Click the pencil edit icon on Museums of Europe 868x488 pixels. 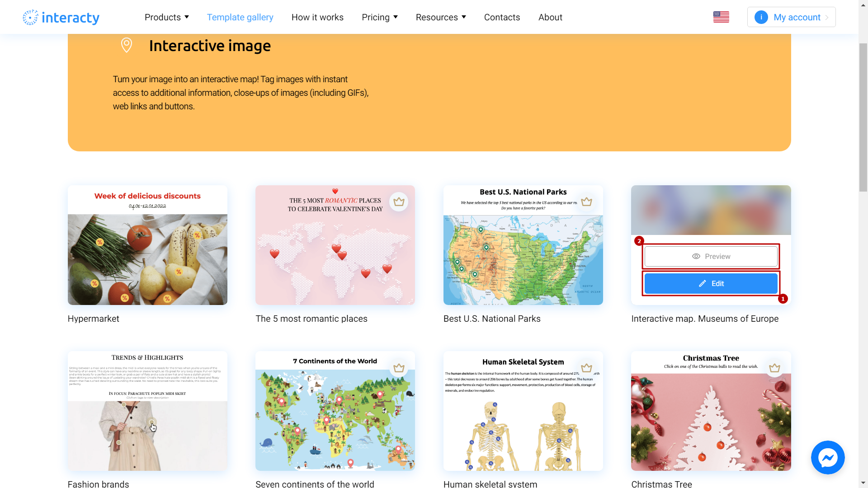click(x=702, y=283)
